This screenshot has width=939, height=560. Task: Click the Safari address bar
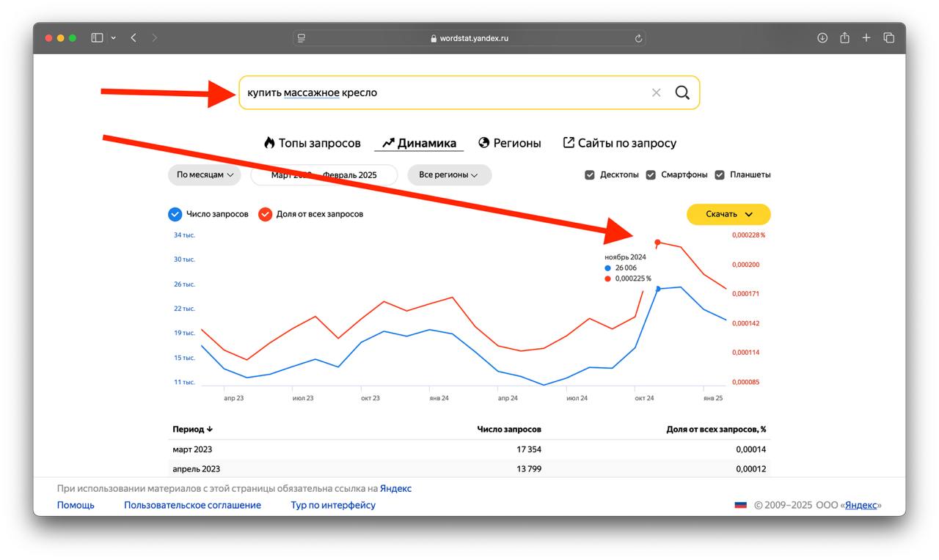[x=469, y=38]
